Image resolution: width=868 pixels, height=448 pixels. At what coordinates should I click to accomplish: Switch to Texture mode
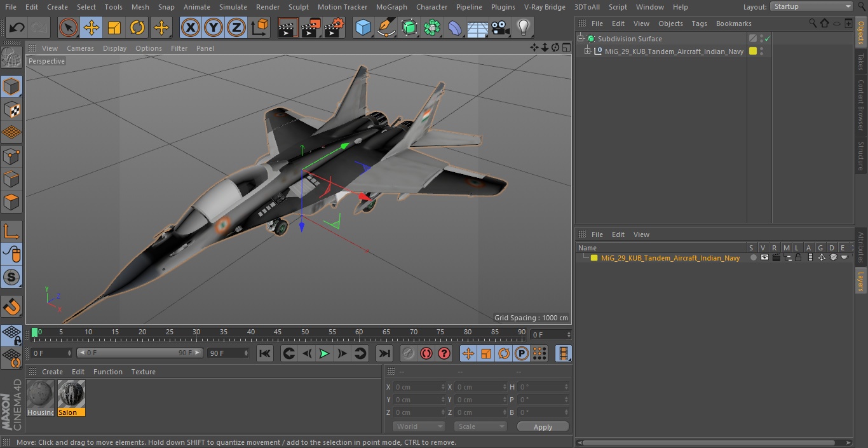click(x=11, y=109)
